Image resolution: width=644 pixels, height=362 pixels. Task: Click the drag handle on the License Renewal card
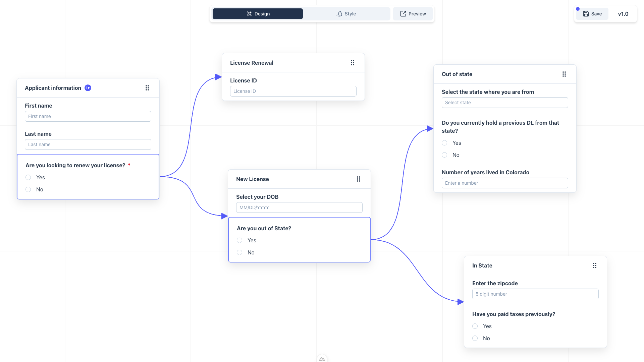click(x=353, y=63)
